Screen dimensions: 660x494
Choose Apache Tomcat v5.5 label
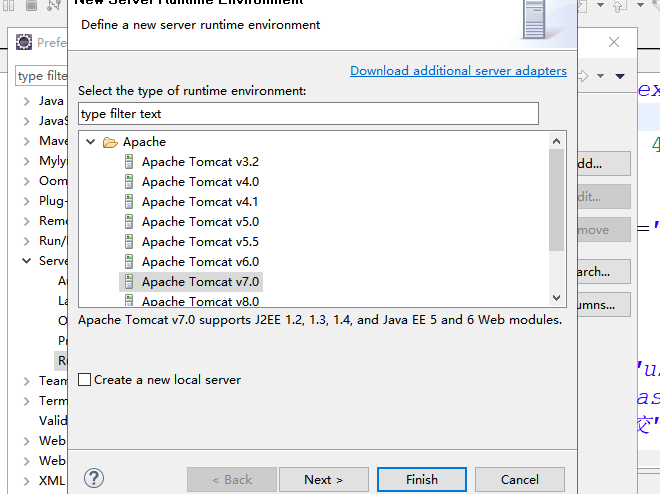(x=200, y=242)
